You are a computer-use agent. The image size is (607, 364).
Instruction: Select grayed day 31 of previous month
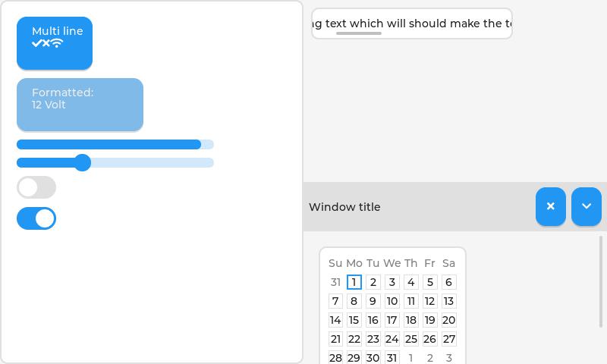(335, 282)
